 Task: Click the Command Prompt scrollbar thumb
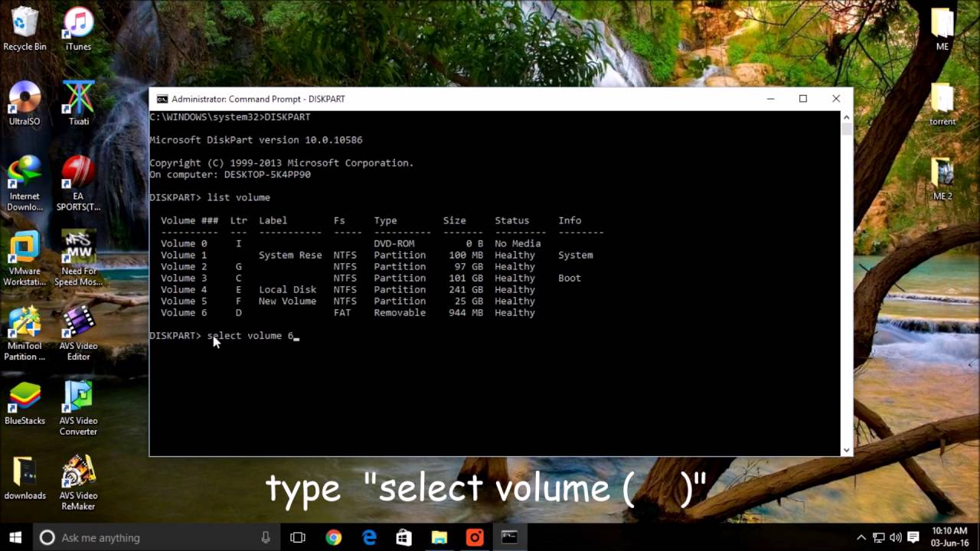846,129
